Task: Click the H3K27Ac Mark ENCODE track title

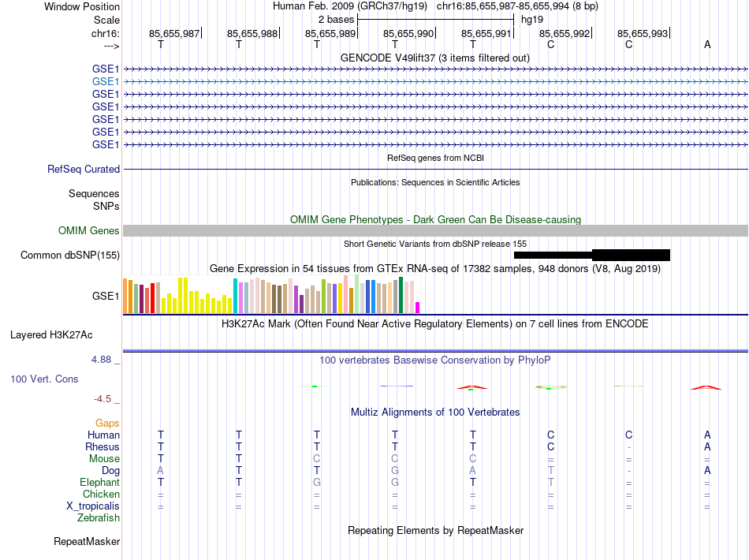Action: pos(435,323)
